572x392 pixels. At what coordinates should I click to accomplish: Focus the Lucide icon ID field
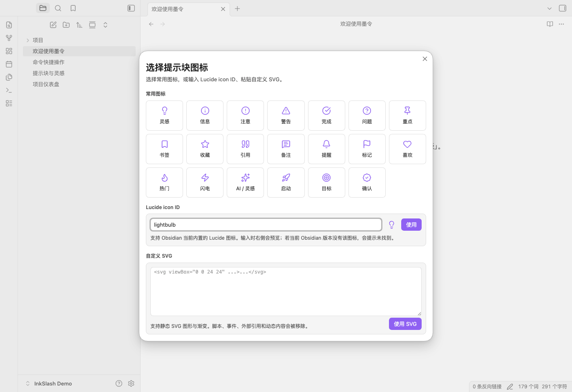coord(266,225)
